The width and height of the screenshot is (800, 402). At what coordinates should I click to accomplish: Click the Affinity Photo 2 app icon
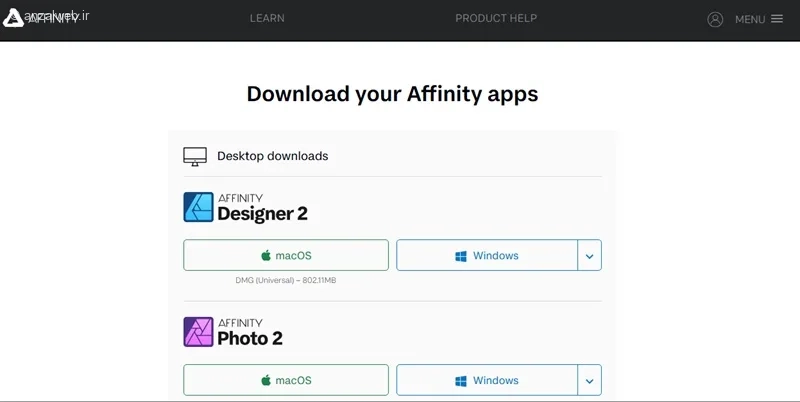pyautogui.click(x=198, y=332)
